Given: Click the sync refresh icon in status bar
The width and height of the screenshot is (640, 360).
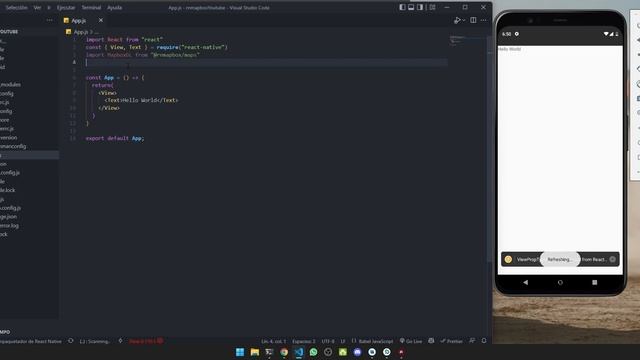Looking at the screenshot, I should [x=71, y=341].
